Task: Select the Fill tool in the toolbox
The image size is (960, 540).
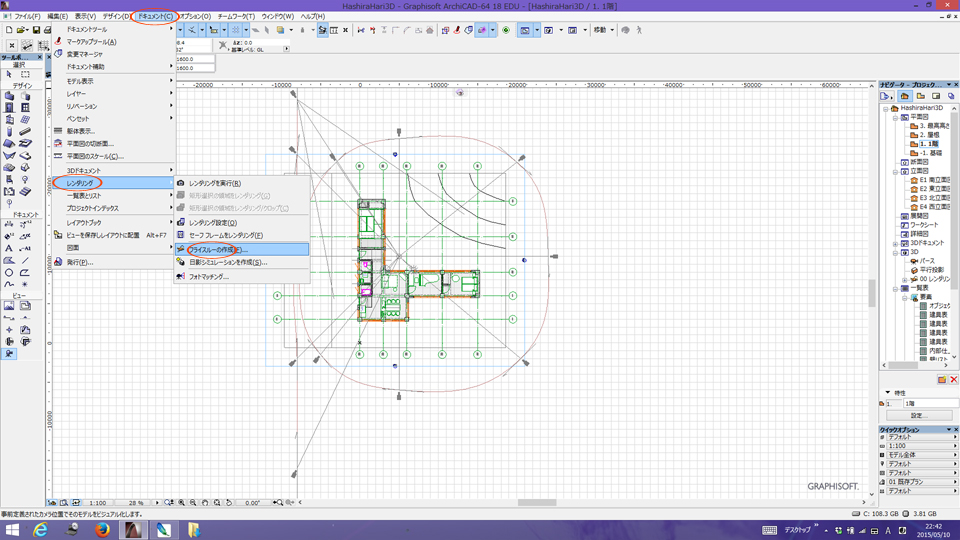Action: coord(9,261)
